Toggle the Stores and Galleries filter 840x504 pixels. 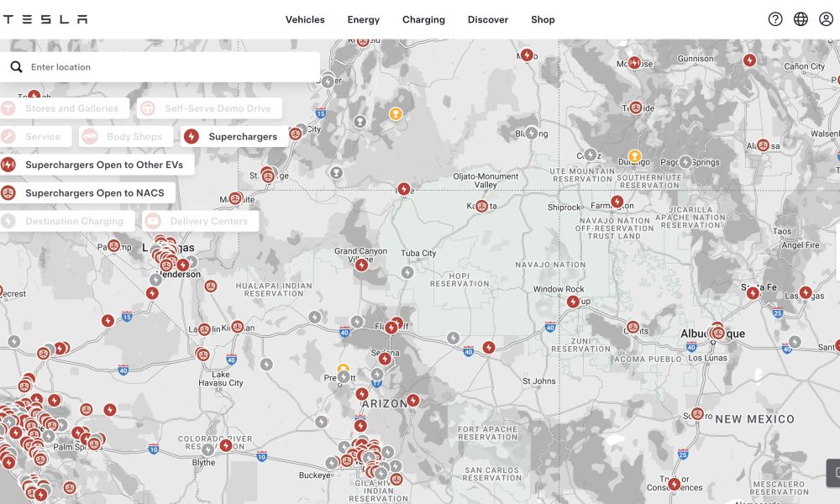point(63,108)
